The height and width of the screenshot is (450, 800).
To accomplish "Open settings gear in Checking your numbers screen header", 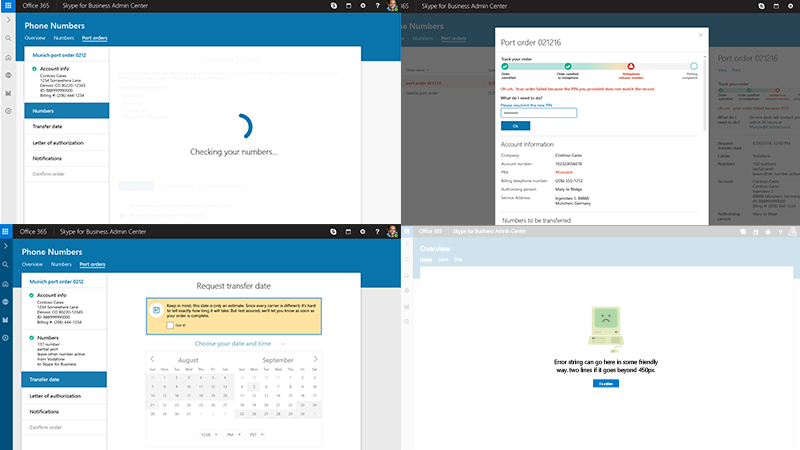I will point(363,6).
